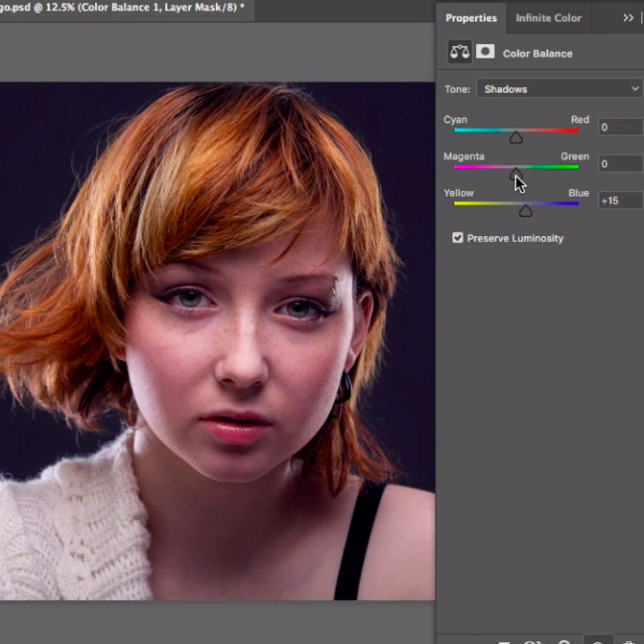Open the Infinite Color tab

click(548, 18)
